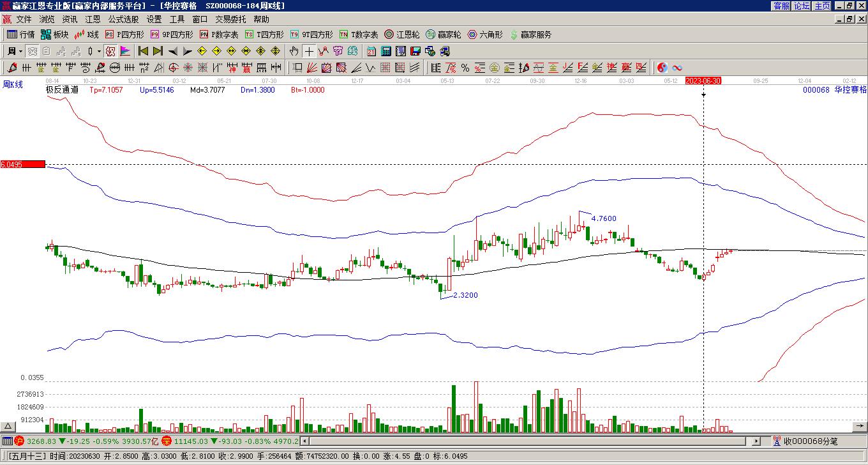Open the 行情 market quotes view
The image size is (868, 465).
click(21, 34)
